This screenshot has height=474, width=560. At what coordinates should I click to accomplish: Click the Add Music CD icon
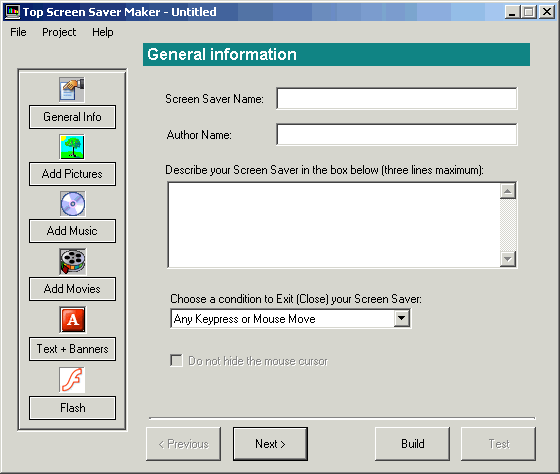coord(72,204)
